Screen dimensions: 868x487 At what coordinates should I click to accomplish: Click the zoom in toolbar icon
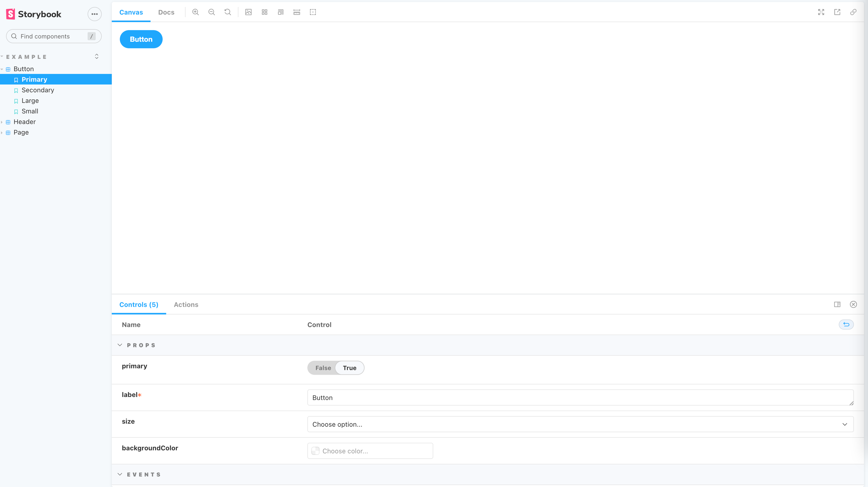click(x=196, y=12)
